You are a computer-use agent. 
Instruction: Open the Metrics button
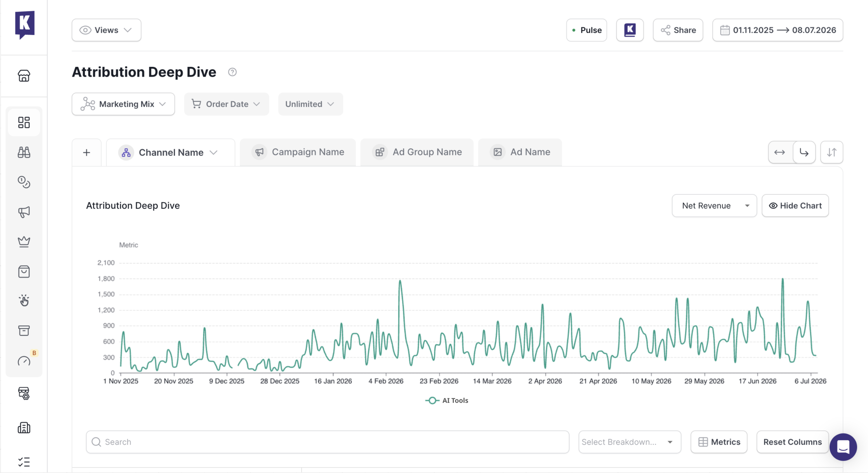[x=719, y=442]
